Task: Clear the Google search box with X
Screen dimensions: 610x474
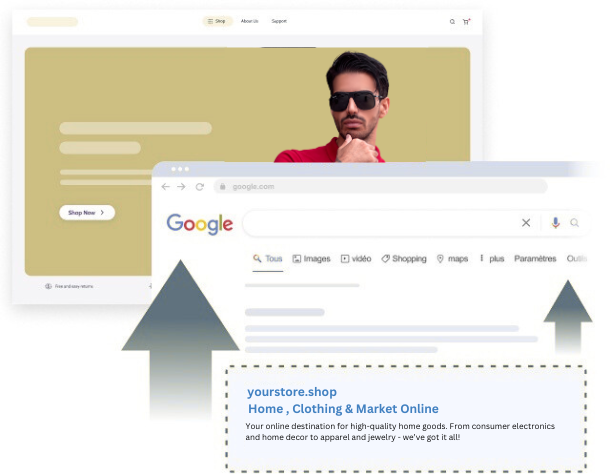Action: 526,223
